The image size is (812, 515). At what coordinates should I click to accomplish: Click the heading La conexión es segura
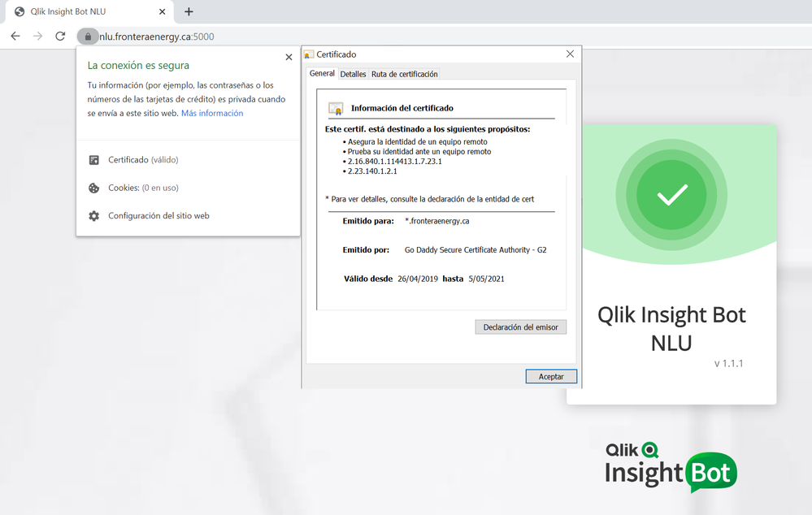138,65
